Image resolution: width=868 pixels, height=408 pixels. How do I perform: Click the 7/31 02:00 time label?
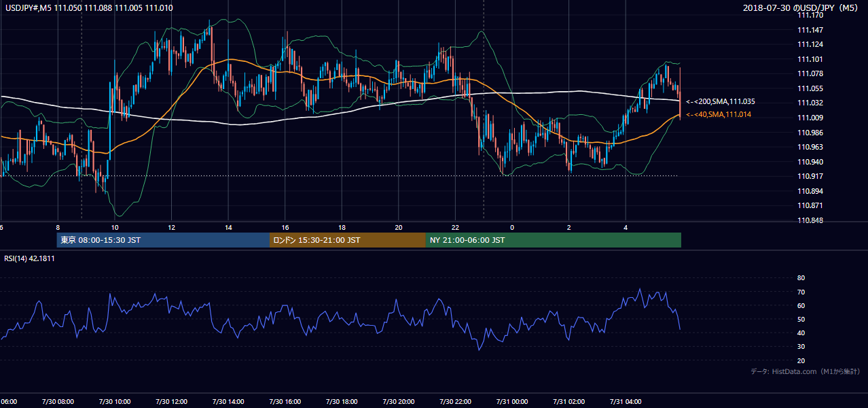coord(569,401)
